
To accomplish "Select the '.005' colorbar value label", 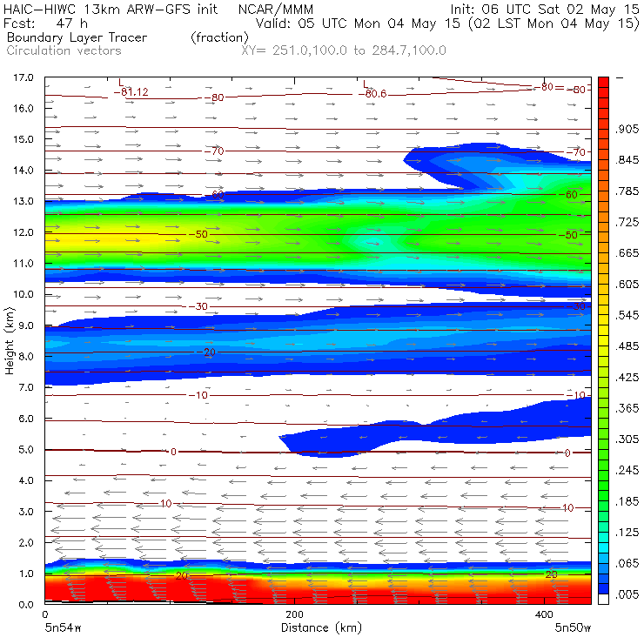I will (627, 594).
